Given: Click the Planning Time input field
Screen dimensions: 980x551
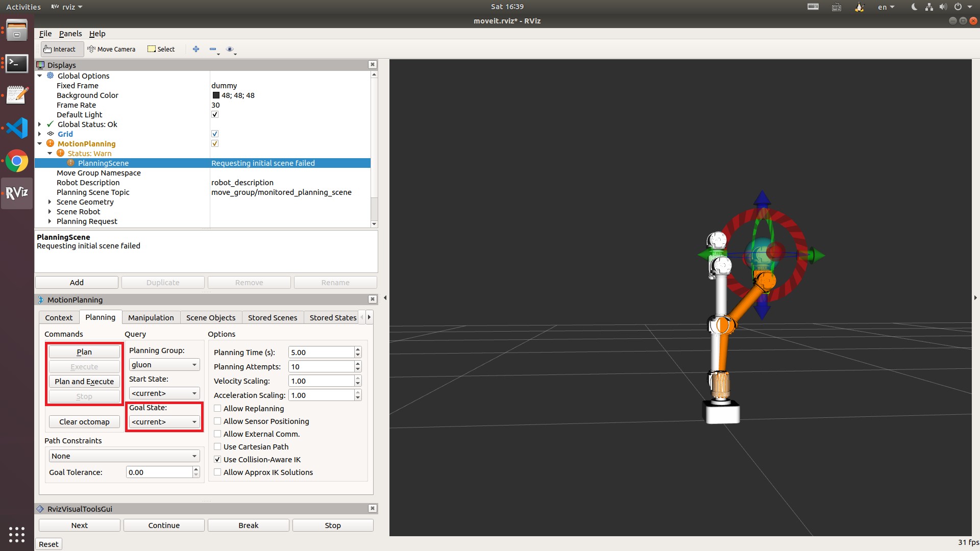Looking at the screenshot, I should 321,353.
